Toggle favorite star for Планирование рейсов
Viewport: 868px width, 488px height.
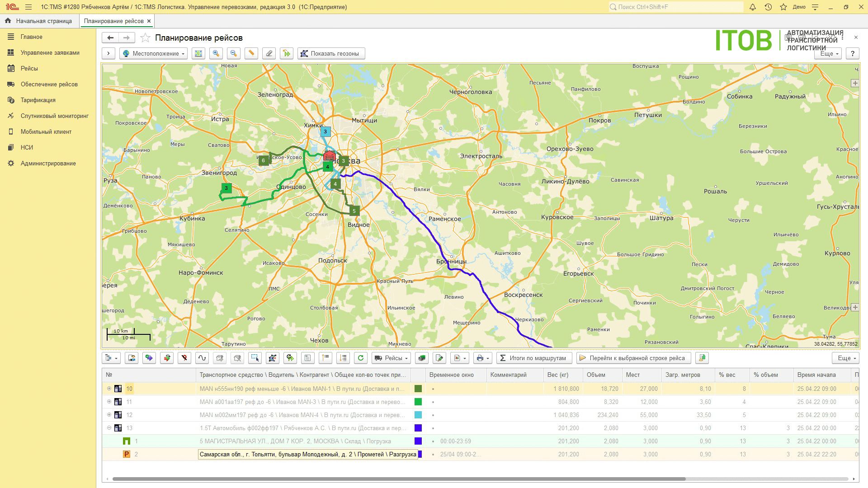[x=145, y=38]
